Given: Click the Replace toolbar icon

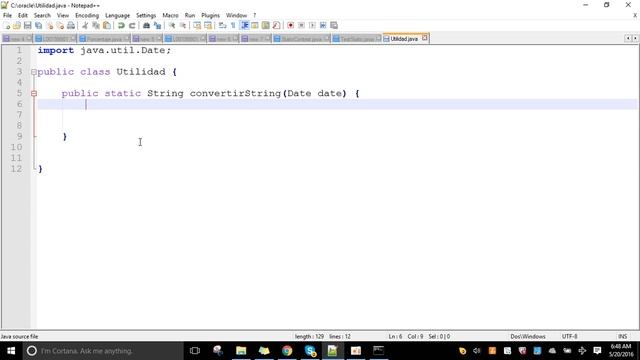Looking at the screenshot, I should 157,25.
